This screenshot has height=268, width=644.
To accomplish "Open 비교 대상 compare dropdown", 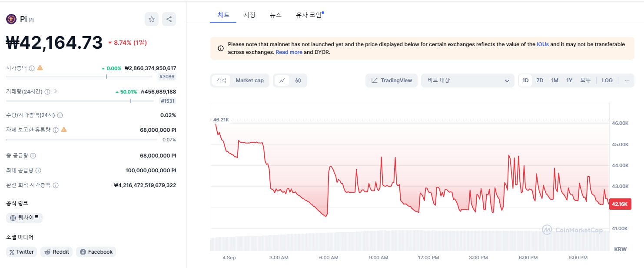I will point(468,80).
